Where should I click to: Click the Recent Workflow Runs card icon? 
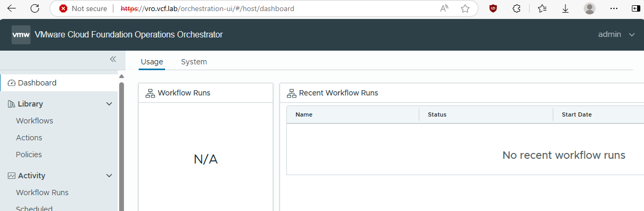[291, 93]
